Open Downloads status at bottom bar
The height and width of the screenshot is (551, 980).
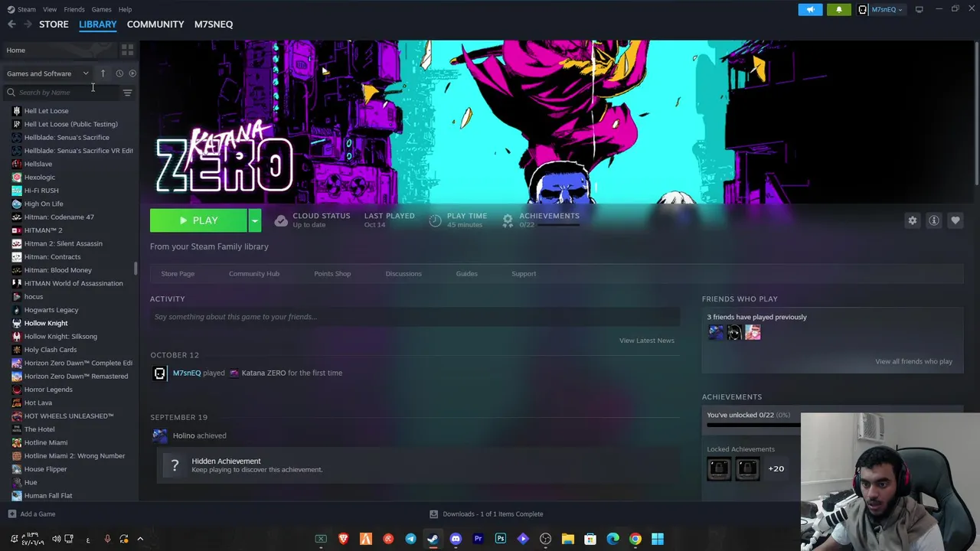coord(486,514)
